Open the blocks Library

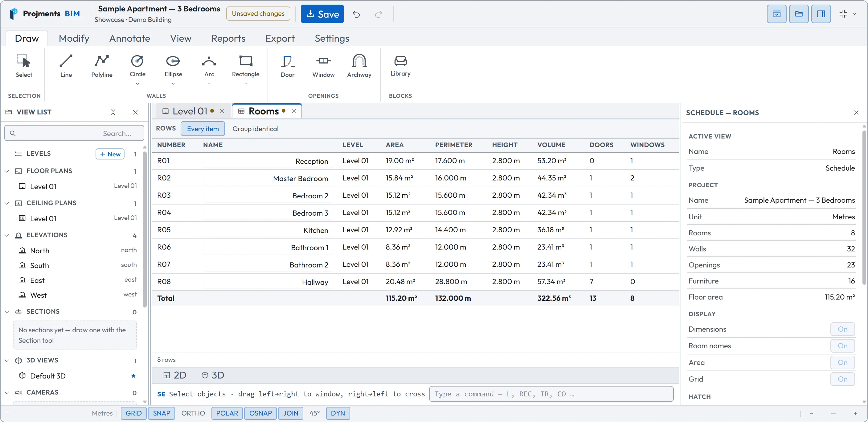[x=400, y=66]
